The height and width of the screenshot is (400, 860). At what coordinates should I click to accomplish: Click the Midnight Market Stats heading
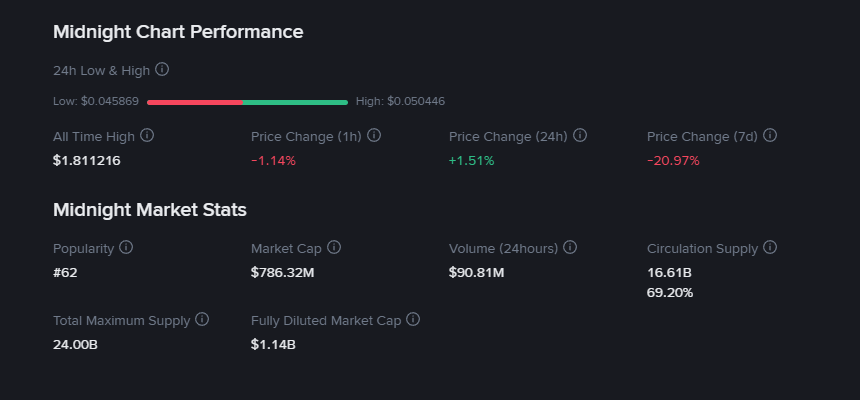(x=150, y=210)
